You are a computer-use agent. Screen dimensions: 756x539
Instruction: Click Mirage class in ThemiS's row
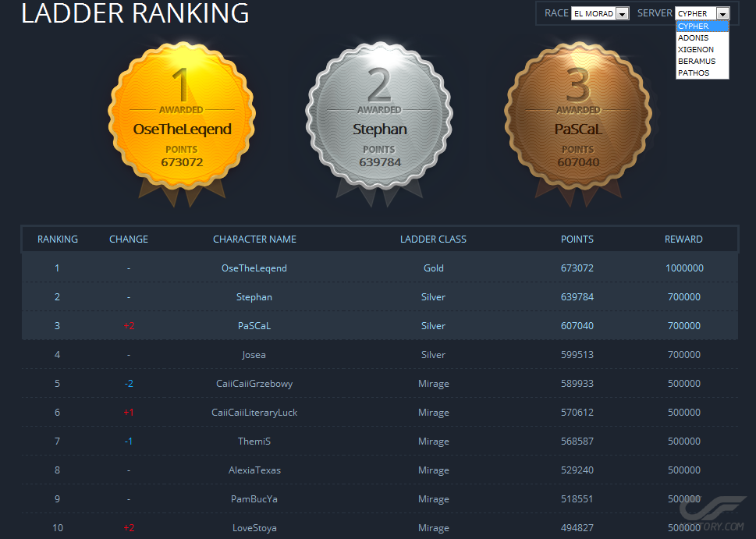pos(434,441)
